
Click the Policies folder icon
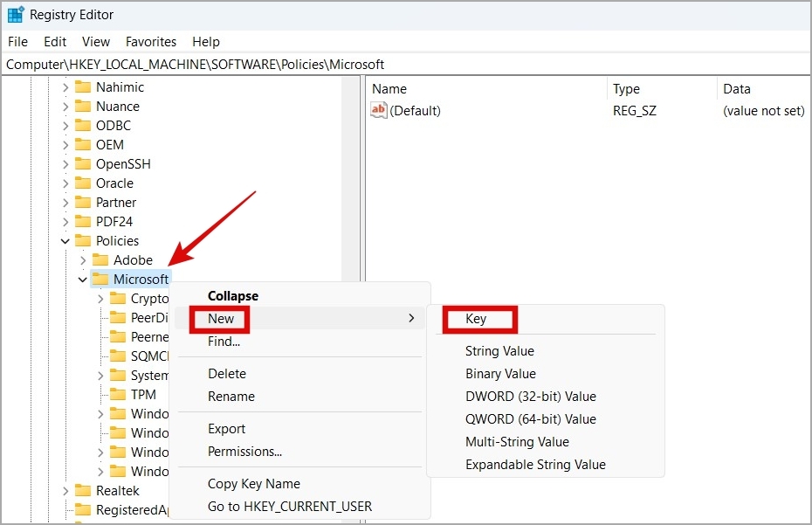point(83,240)
